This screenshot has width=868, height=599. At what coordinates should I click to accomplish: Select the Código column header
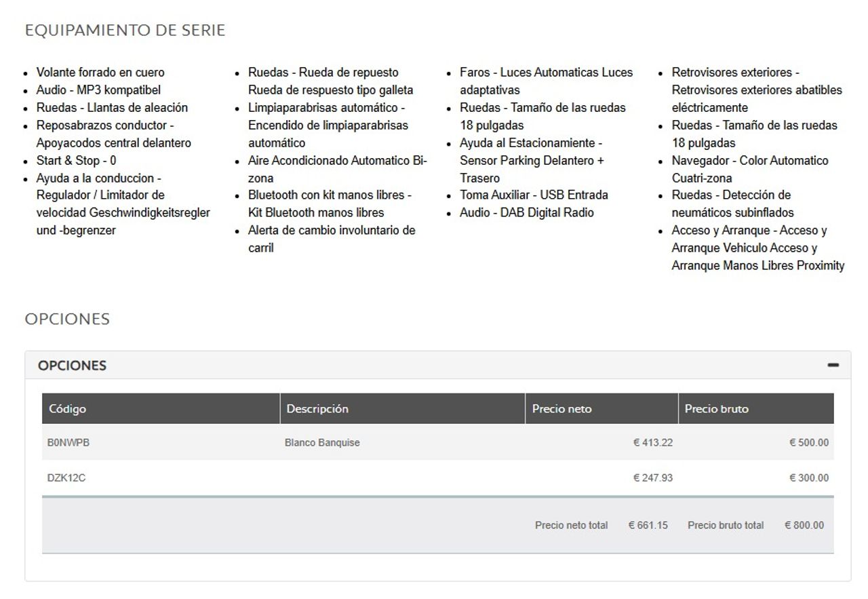click(161, 408)
